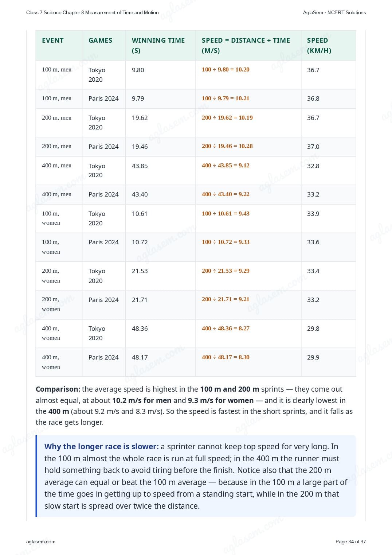Click the Page 34 of 37 indicator
This screenshot has width=392, height=555.
pos(350,542)
